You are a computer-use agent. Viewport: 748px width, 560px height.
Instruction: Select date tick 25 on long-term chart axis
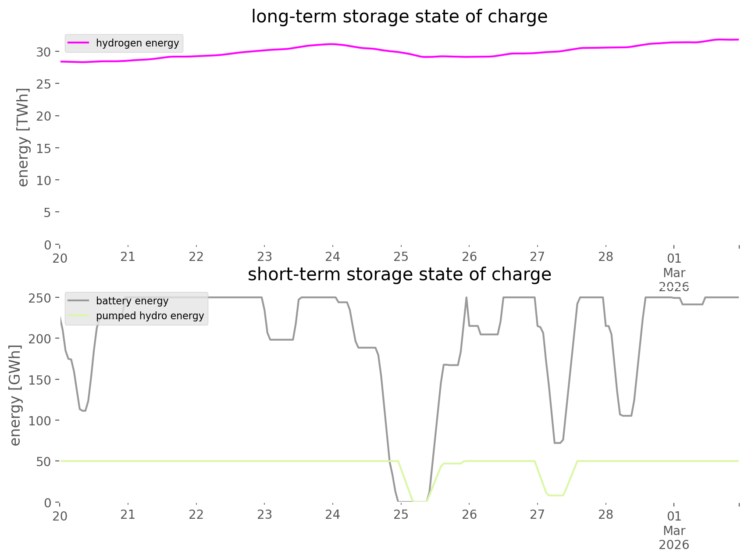pyautogui.click(x=401, y=257)
